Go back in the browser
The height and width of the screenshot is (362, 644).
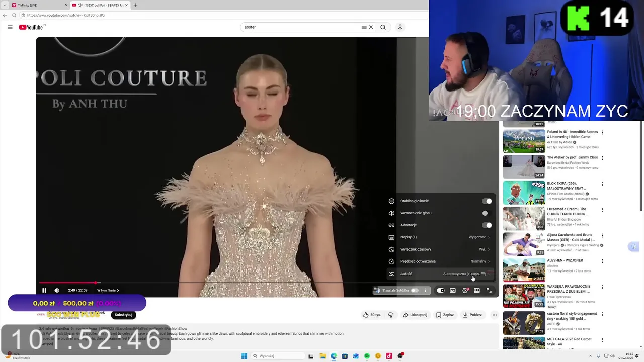(5, 15)
